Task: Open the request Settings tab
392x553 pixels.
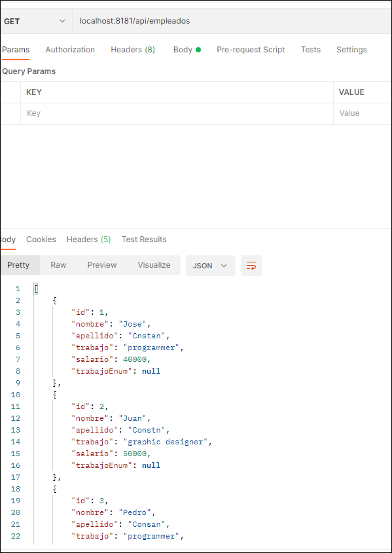Action: [x=351, y=49]
